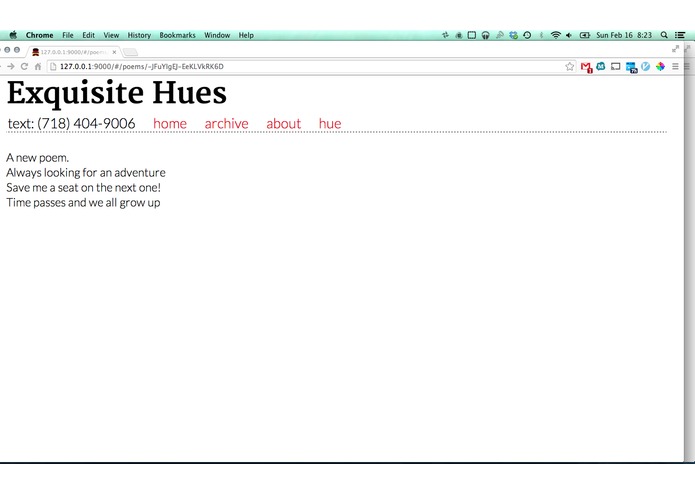Check the battery status icon

585,35
